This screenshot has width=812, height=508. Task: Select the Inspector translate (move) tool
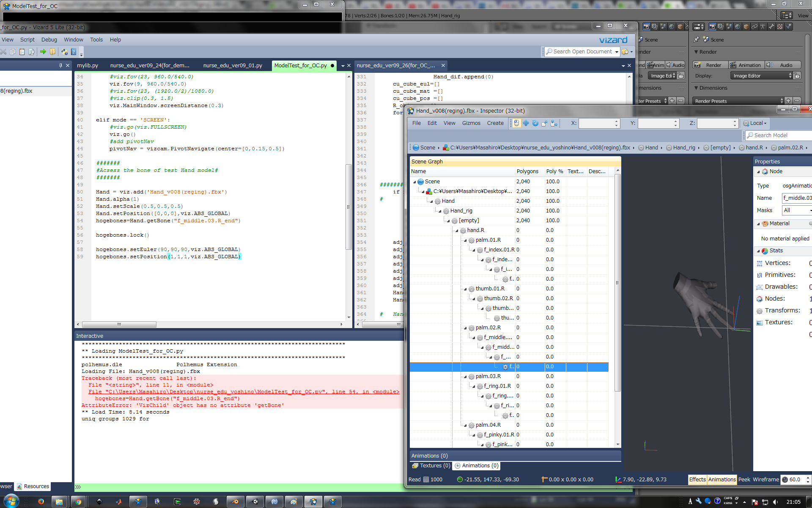point(526,123)
